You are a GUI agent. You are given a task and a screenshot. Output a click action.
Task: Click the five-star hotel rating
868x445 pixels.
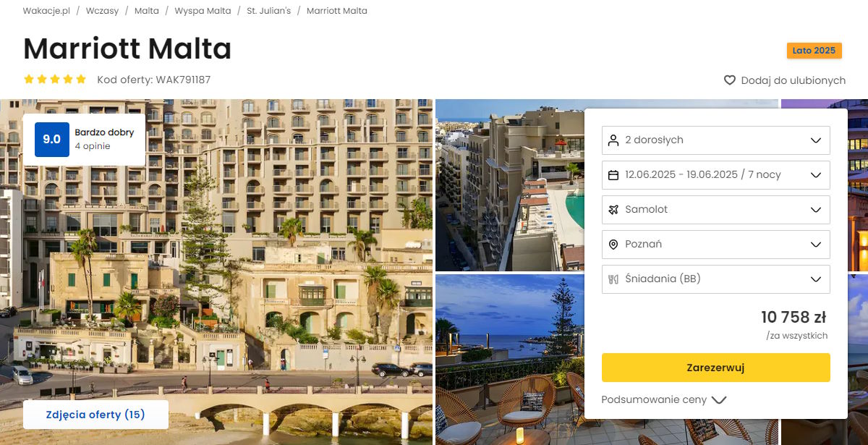55,80
